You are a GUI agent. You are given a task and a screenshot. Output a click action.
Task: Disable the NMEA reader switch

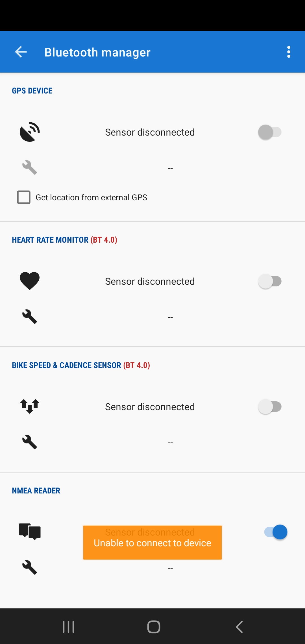coord(276,532)
